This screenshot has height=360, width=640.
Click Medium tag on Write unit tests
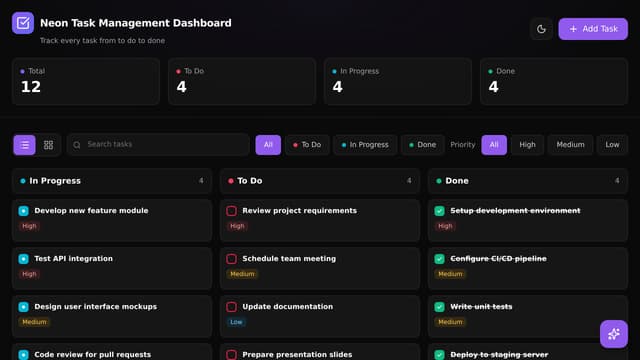point(450,322)
